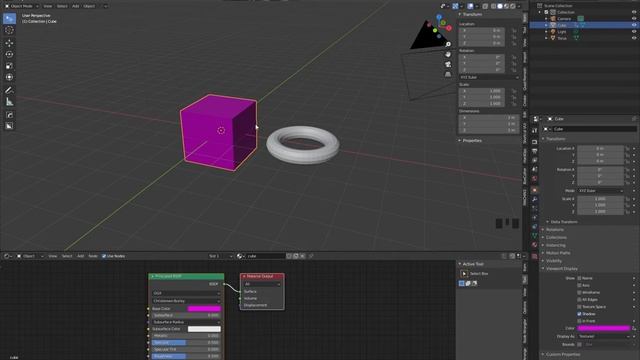Click the Select Box icon in Active Tool panel
640x360 pixels.
pos(464,273)
